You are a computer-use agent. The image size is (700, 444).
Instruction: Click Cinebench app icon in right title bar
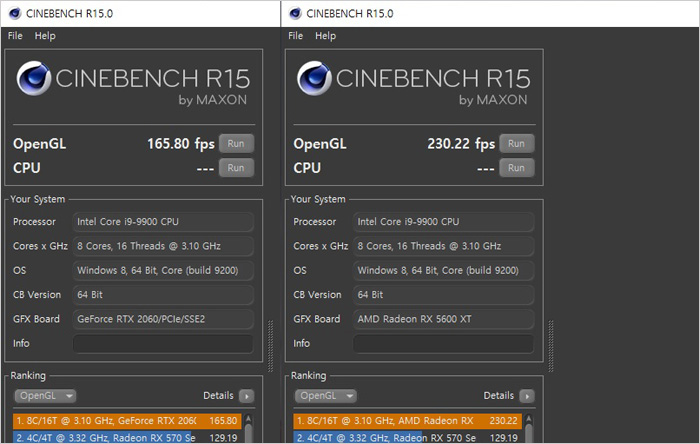coord(296,13)
